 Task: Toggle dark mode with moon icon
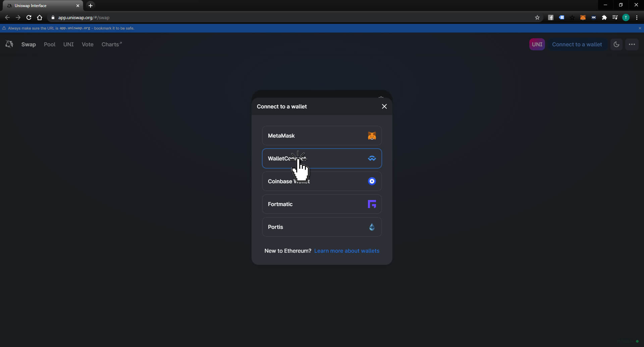tap(616, 44)
